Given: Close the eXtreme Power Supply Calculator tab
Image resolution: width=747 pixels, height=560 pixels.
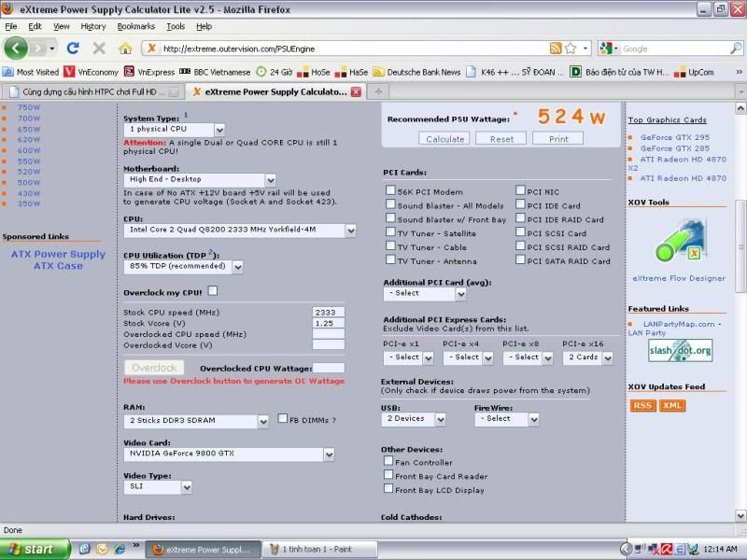Looking at the screenshot, I should [x=356, y=91].
